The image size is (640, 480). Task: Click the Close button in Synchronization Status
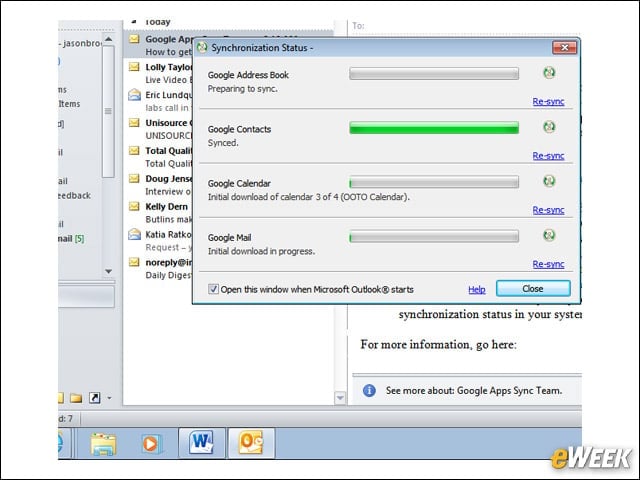pos(533,289)
